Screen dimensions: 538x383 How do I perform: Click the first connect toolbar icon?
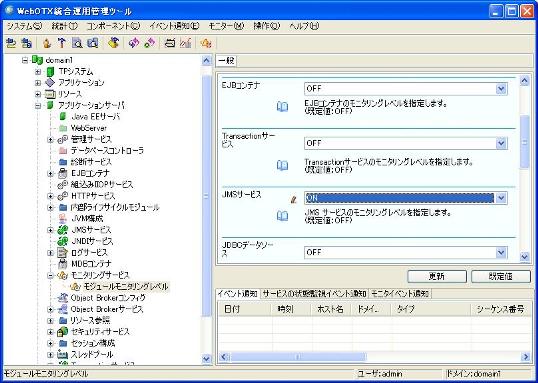point(11,43)
